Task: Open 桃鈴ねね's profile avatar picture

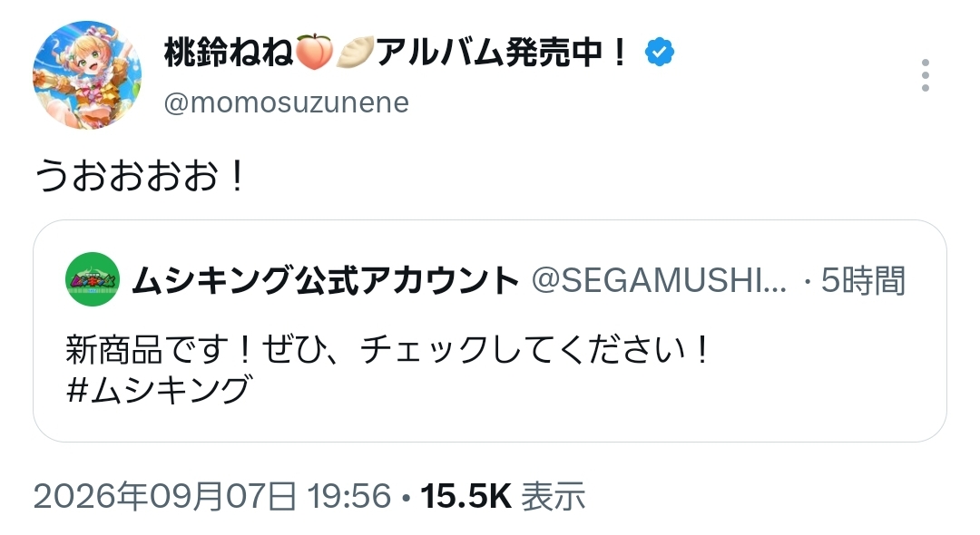Action: (x=87, y=75)
